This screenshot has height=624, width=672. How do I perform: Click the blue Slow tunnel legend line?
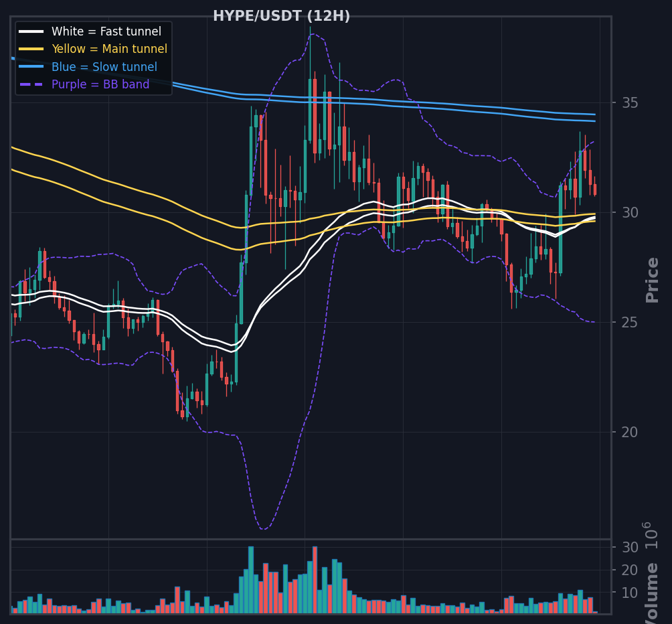(31, 66)
